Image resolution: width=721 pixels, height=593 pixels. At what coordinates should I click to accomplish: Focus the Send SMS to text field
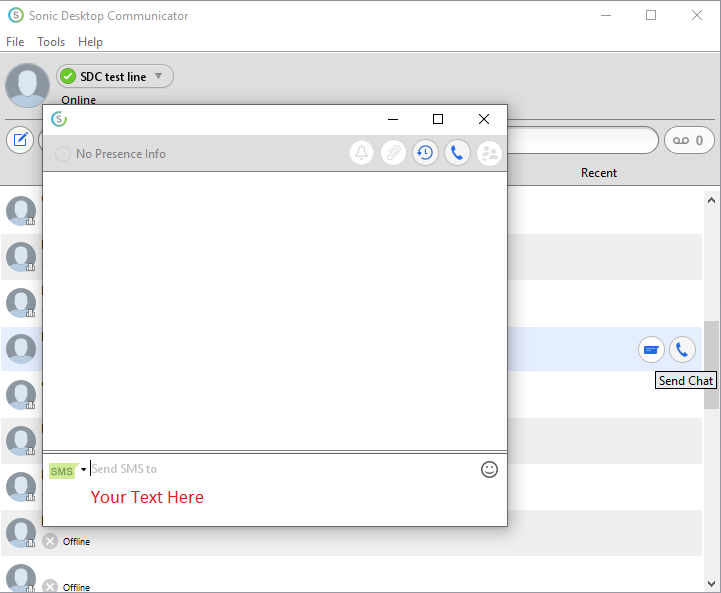(x=283, y=469)
